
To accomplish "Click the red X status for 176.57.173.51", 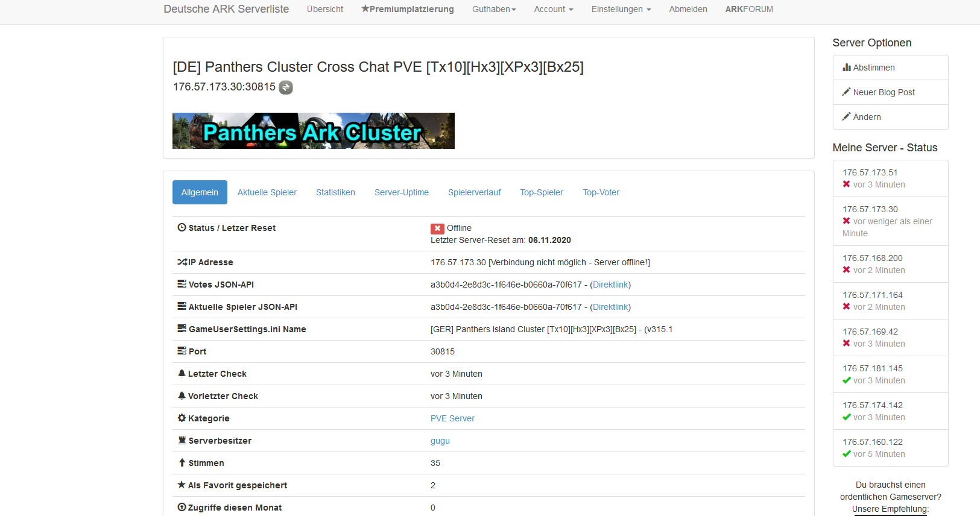I will (847, 184).
